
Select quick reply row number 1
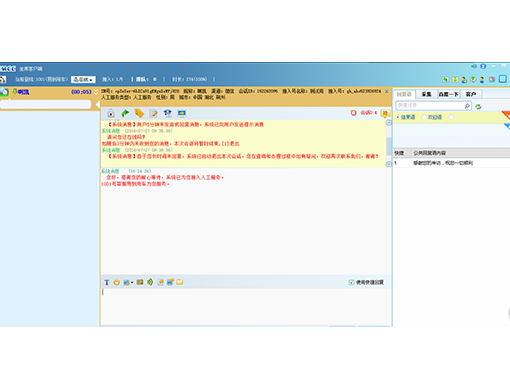[452, 163]
